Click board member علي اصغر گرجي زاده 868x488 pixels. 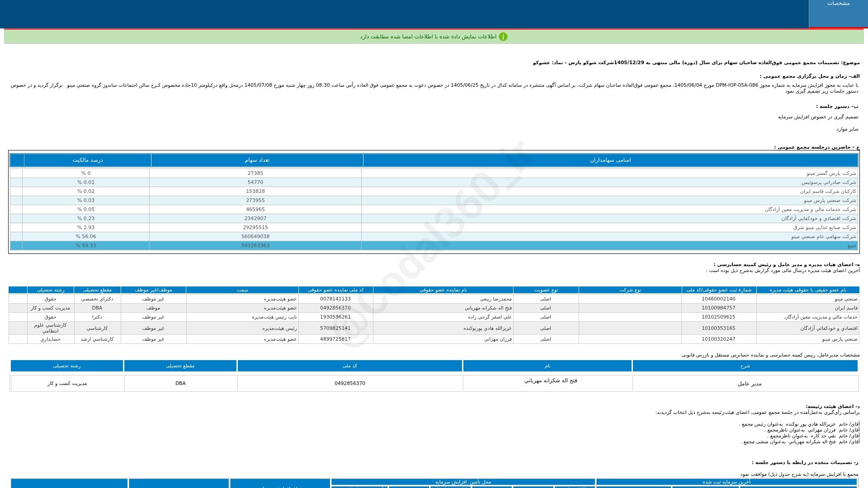490,317
